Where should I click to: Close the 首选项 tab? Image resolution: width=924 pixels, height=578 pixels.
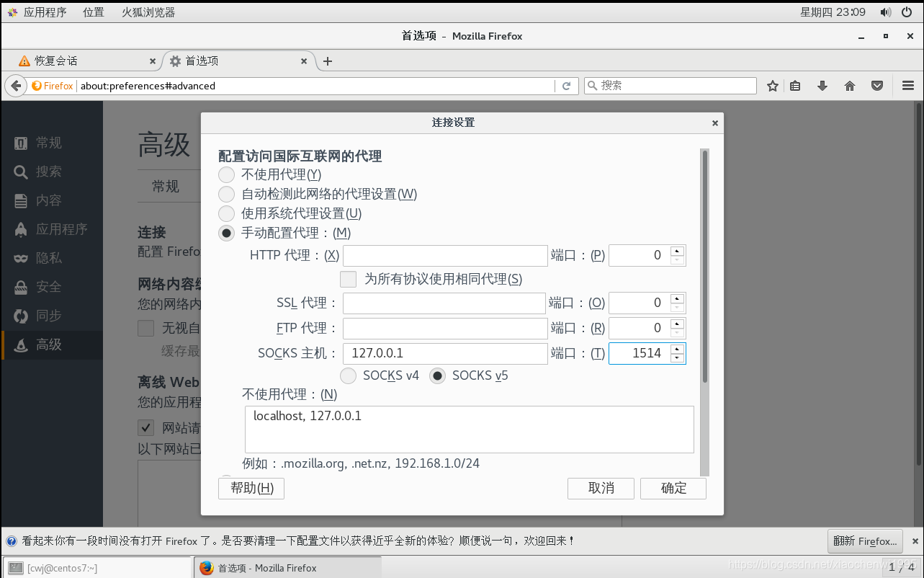point(304,61)
